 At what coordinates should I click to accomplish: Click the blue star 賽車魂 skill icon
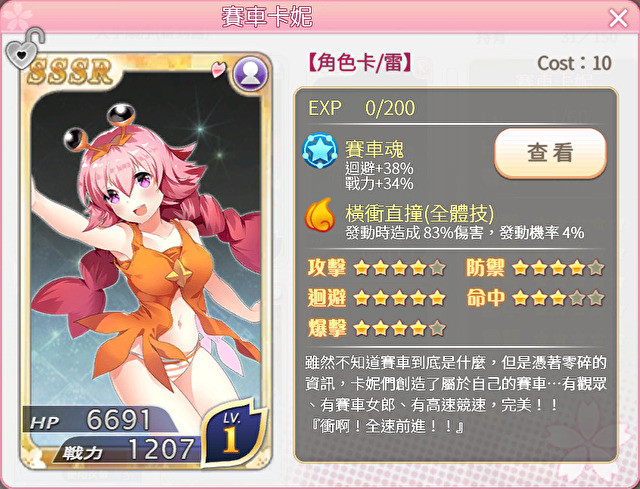coord(320,151)
